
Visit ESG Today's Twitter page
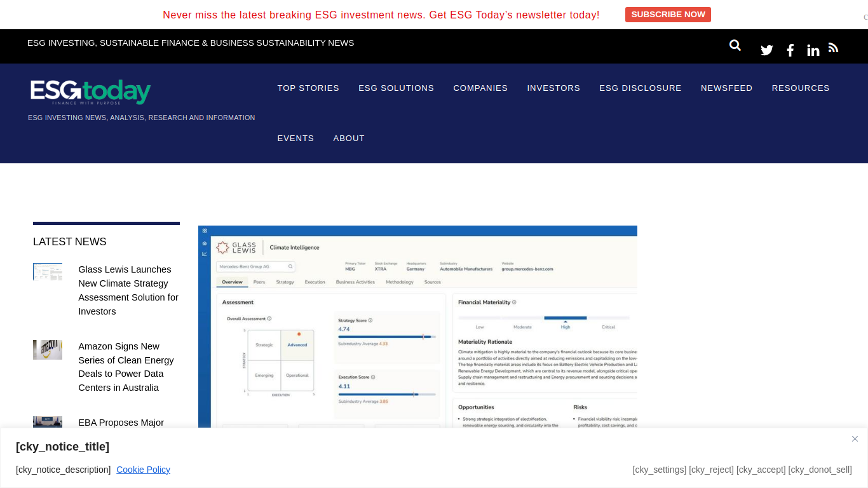767,50
